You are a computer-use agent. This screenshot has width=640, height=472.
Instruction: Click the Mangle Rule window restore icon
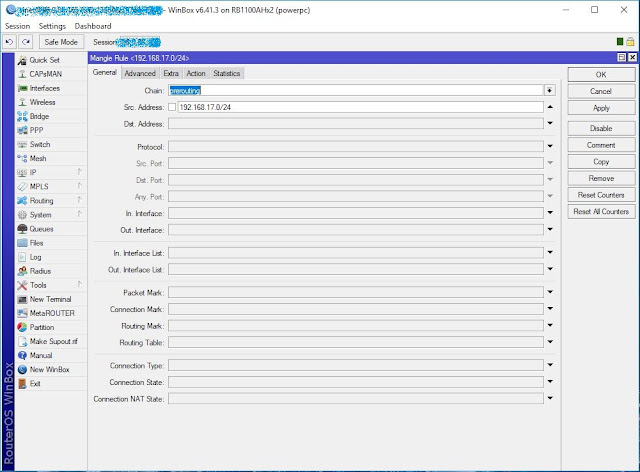pos(622,58)
